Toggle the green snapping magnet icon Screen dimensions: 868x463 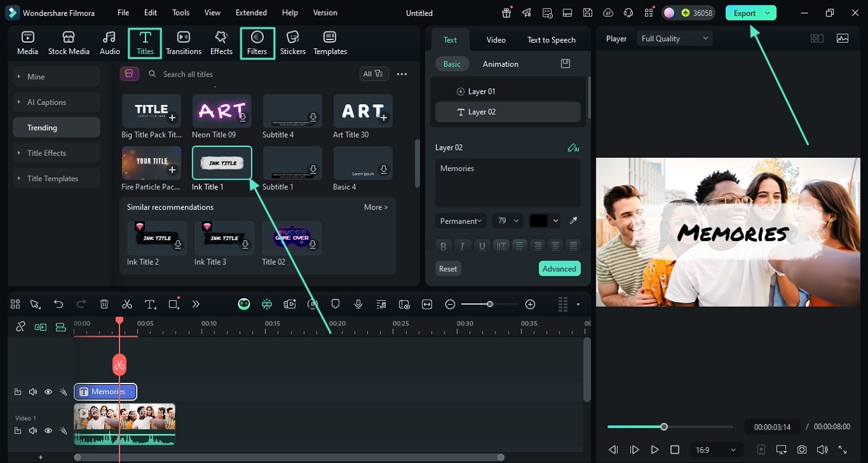(x=267, y=304)
